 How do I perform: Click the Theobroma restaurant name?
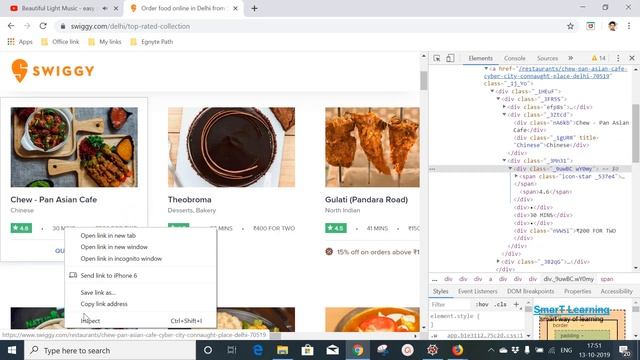(189, 200)
